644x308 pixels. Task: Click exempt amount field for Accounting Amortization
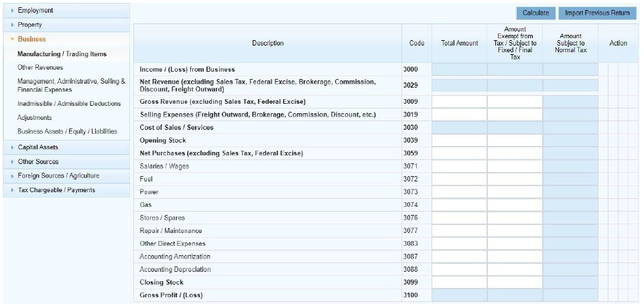(515, 256)
